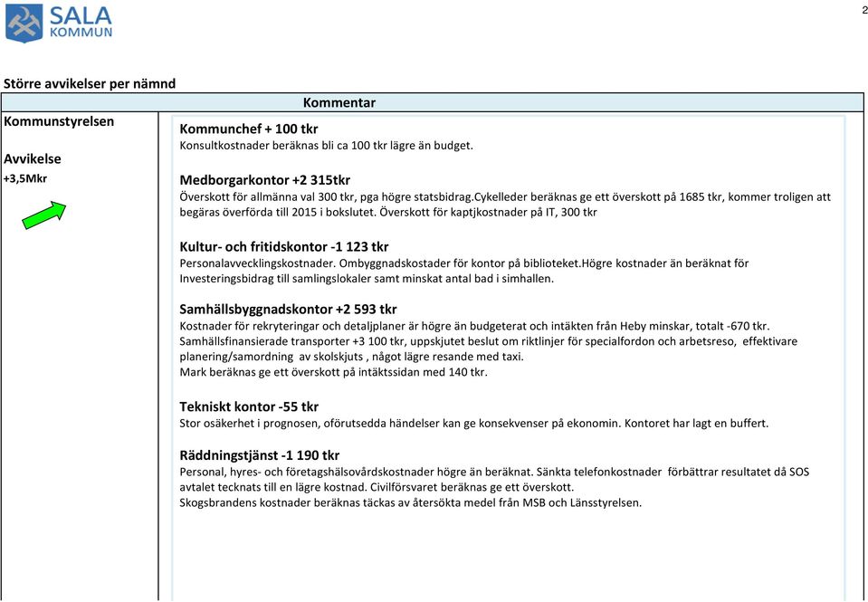Select the 'Större avvikelser per nämnd' title

(90, 83)
